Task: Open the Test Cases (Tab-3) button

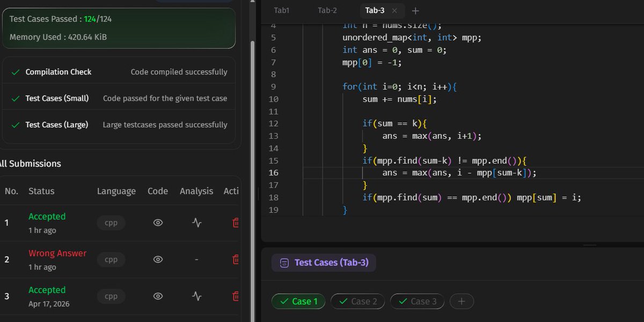Action: (324, 263)
